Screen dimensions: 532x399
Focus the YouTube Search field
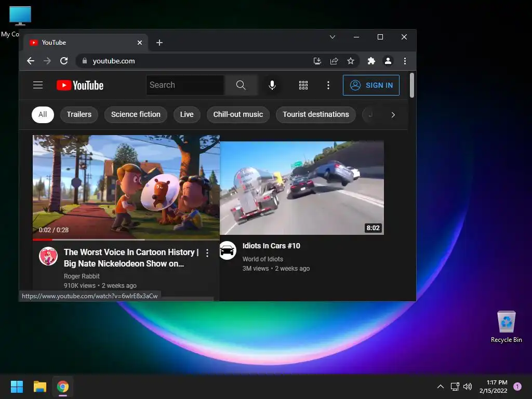pos(185,85)
